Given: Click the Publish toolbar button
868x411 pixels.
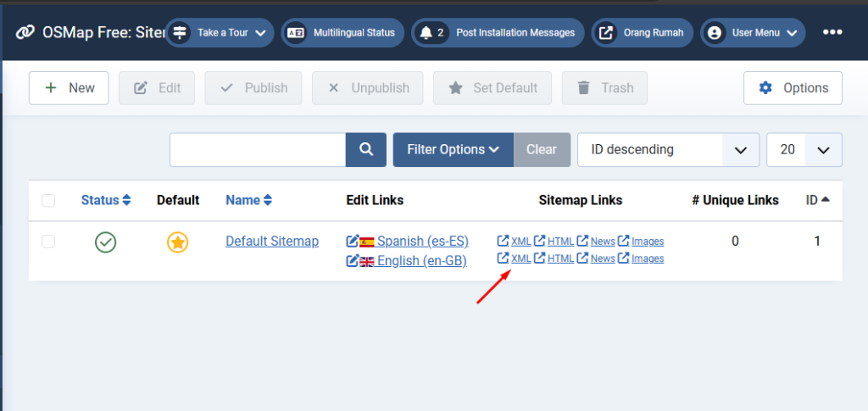Looking at the screenshot, I should tap(253, 88).
